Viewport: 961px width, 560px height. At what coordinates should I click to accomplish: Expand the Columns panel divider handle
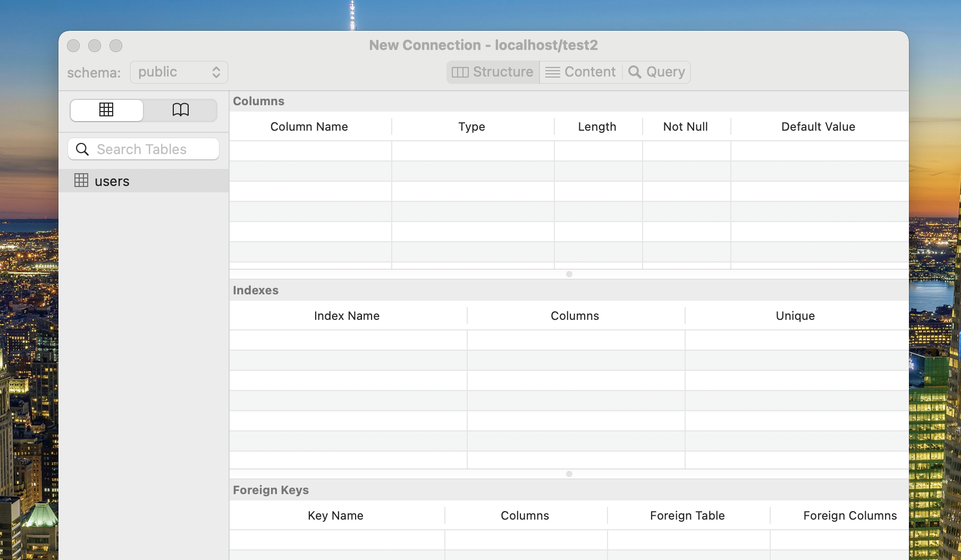pos(569,275)
